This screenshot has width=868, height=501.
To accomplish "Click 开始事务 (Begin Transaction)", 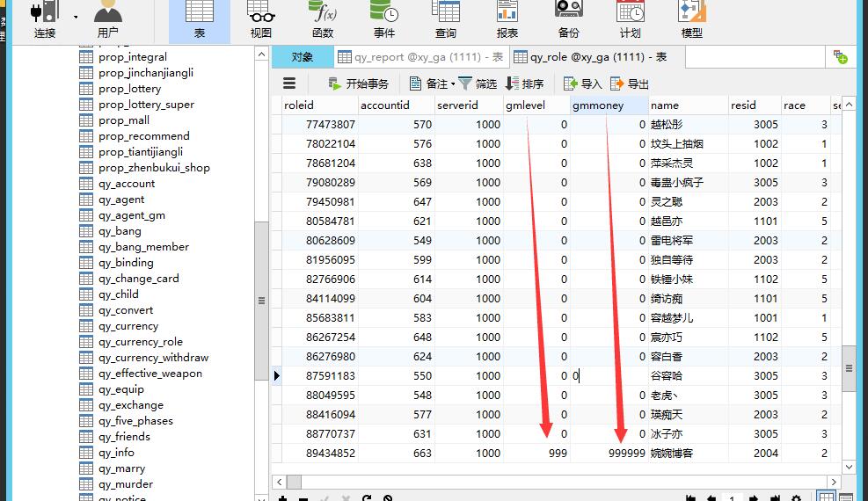I will (359, 83).
